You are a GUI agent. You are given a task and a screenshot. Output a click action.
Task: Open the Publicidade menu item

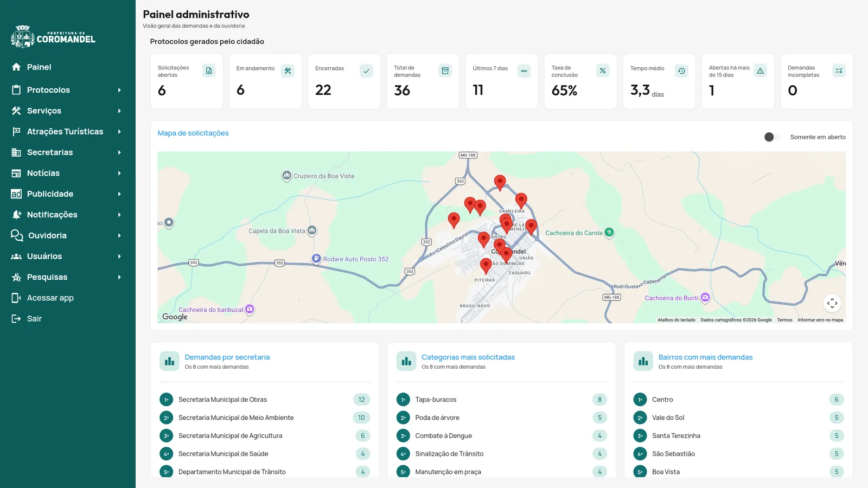coord(68,194)
